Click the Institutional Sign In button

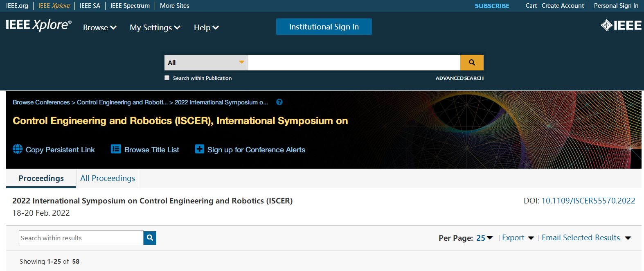324,27
